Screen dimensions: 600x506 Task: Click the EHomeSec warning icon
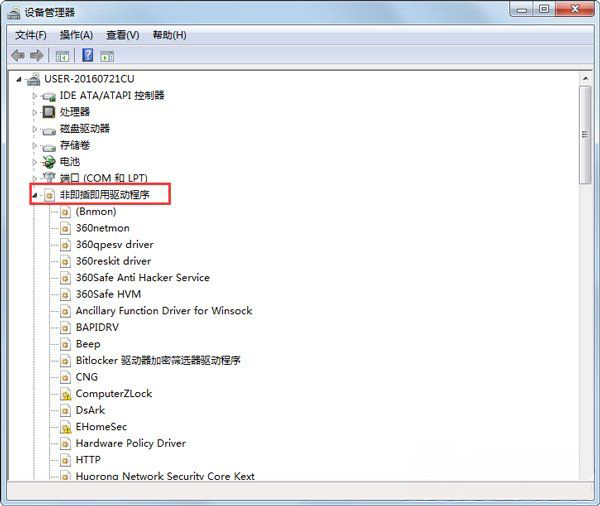65,427
